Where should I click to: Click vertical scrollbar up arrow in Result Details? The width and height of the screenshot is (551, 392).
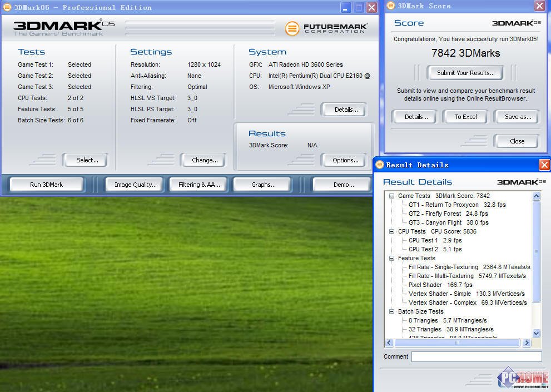536,196
